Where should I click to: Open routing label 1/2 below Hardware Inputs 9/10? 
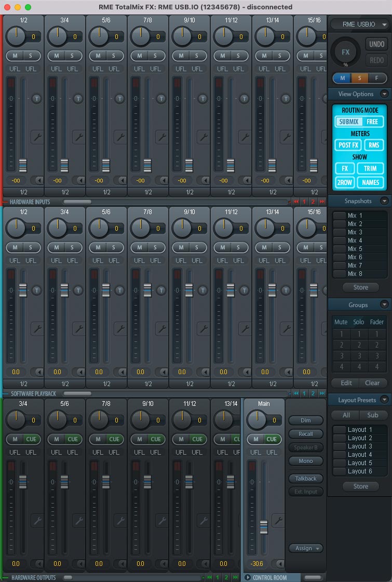click(190, 192)
